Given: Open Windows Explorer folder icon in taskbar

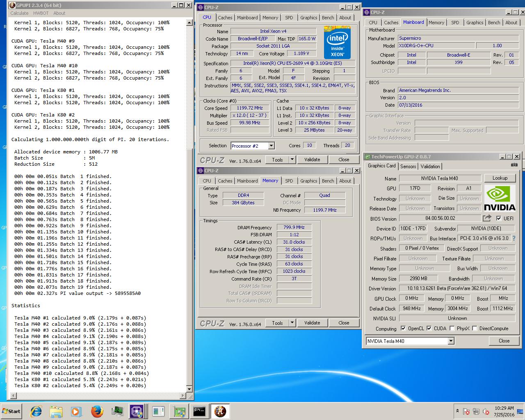Looking at the screenshot, I should pyautogui.click(x=56, y=411).
